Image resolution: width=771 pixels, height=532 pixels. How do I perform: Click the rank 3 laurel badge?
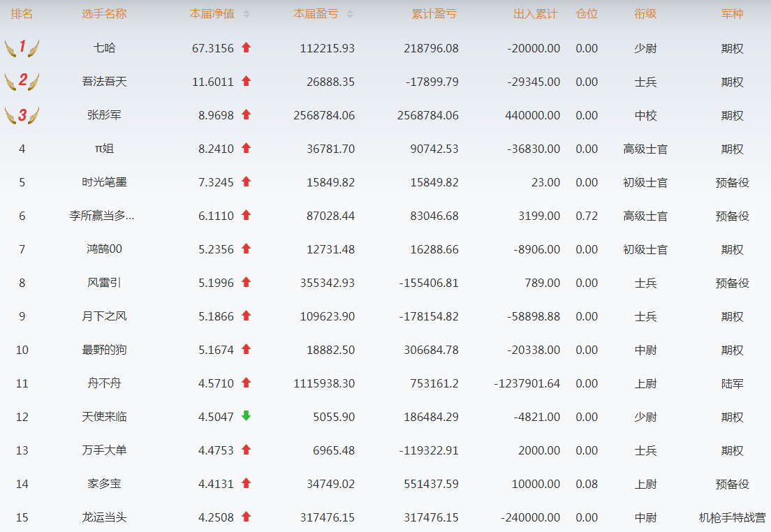[x=22, y=115]
